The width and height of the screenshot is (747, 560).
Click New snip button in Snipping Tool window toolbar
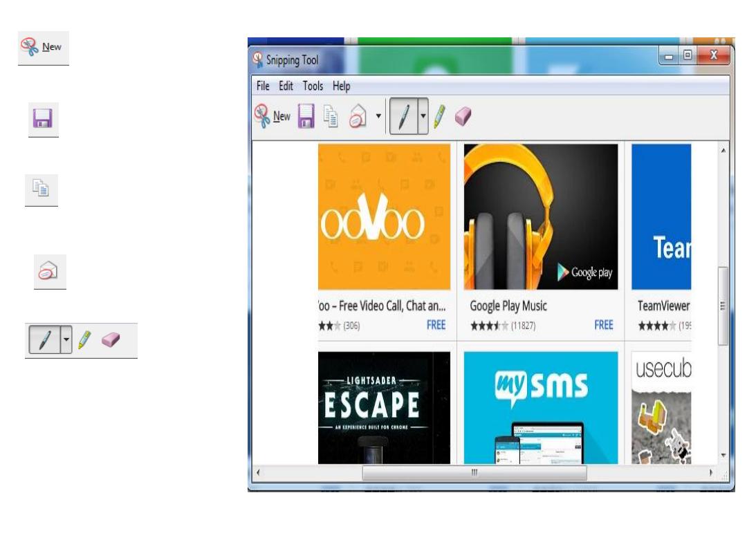point(273,116)
